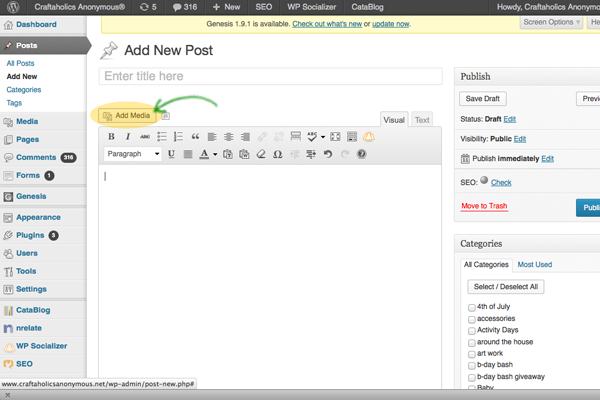Click the SEO Check link

click(501, 183)
